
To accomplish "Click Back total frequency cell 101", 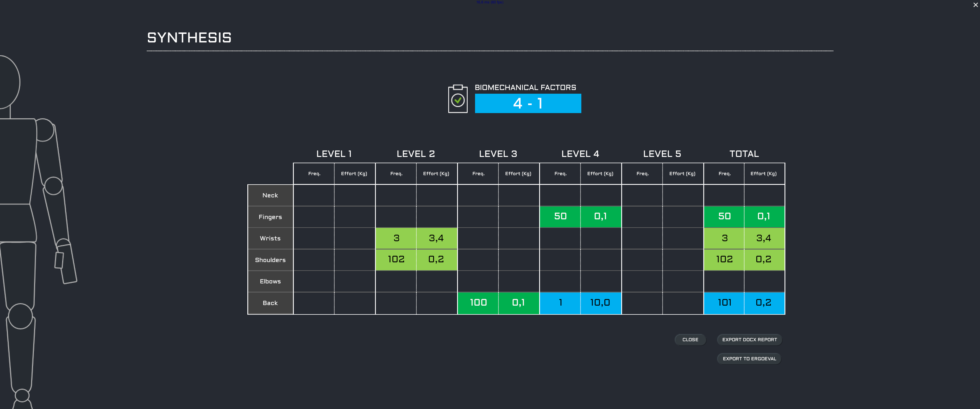I will point(724,303).
